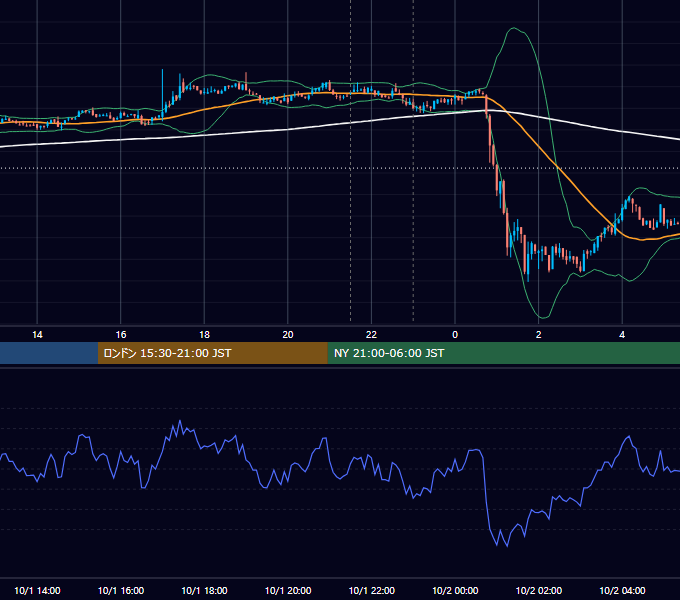Click the 20 hour axis label

288,335
